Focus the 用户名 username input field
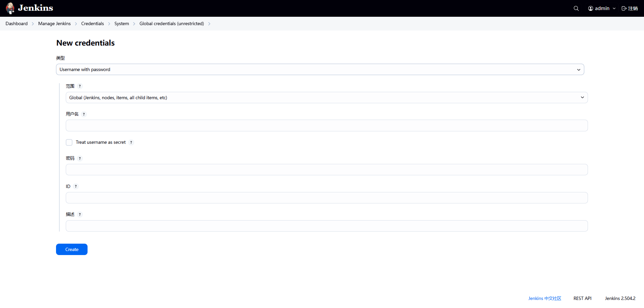This screenshot has height=308, width=644. coord(326,126)
